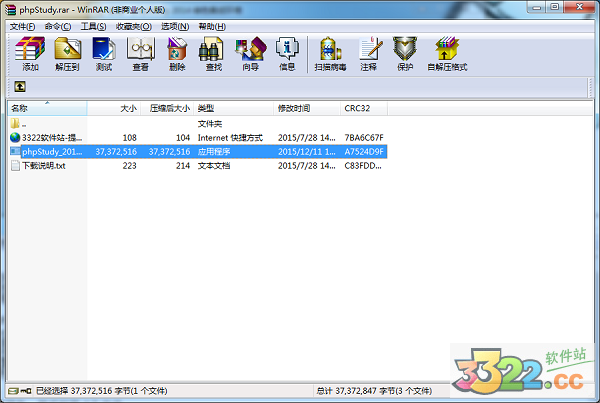Click status text 已经选择 37,372,516 字节
This screenshot has height=403, width=600.
[102, 391]
